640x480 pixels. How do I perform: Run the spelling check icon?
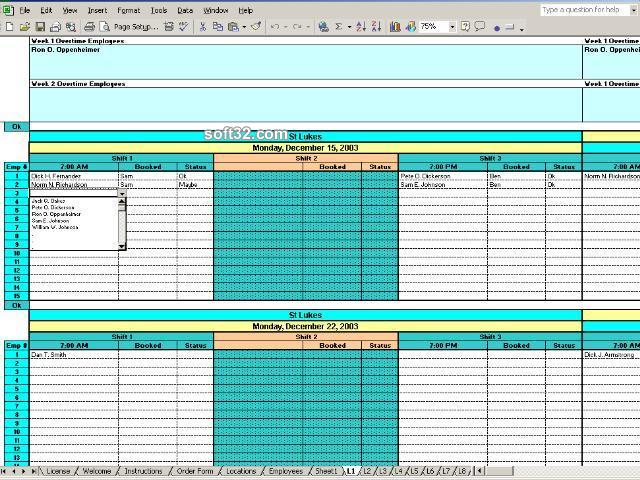(184, 27)
